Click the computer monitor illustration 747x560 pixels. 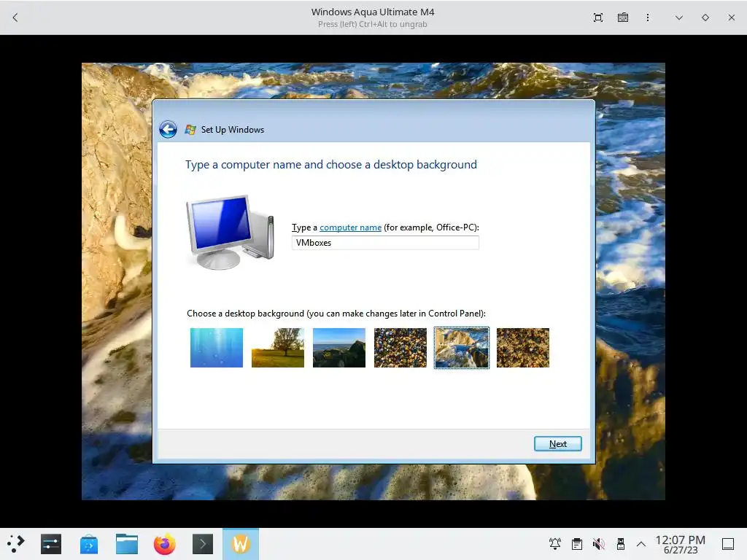coord(231,232)
